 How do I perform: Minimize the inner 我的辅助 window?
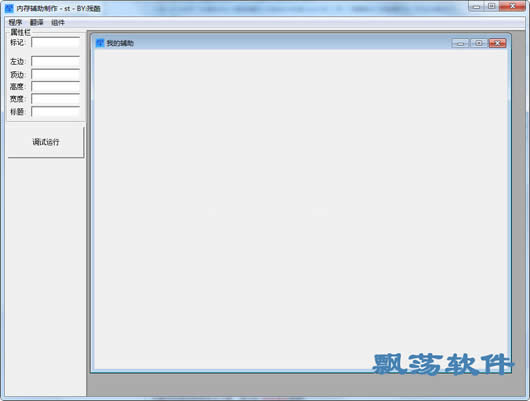click(460, 43)
